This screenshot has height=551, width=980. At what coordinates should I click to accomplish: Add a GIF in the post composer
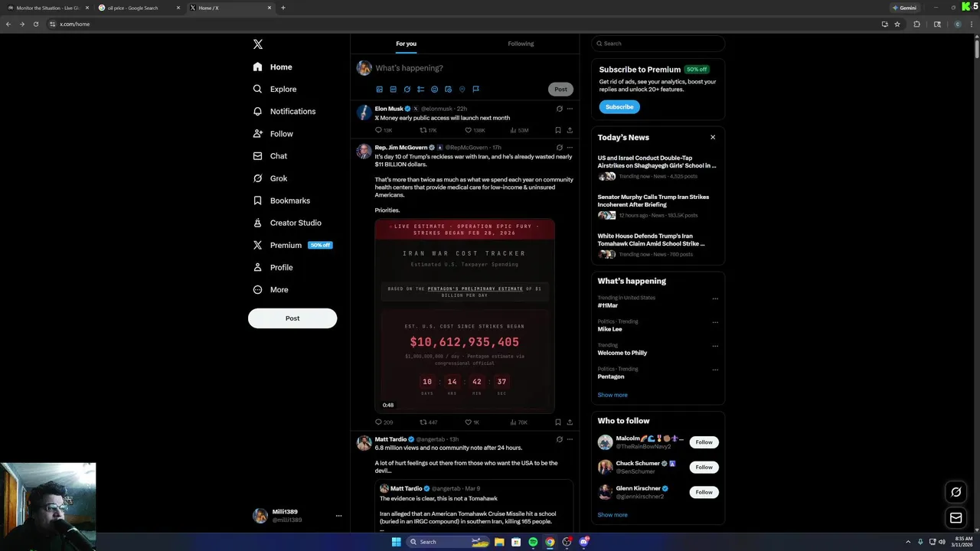click(x=393, y=89)
